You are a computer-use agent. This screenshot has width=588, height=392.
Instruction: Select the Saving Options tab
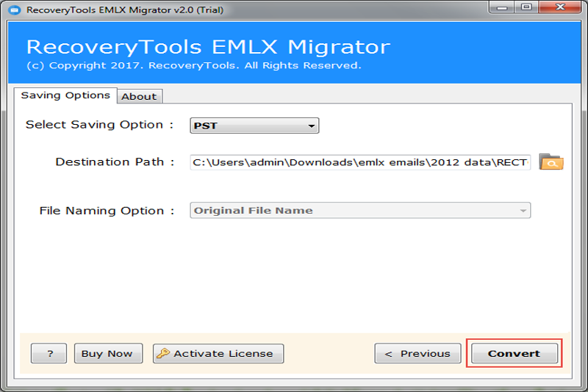click(x=65, y=95)
